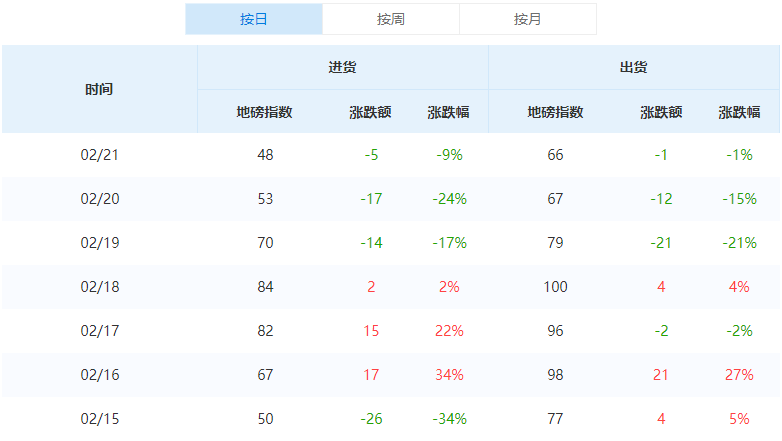This screenshot has height=441, width=782.
Task: Click 进货 percentage -34% on 02/15
Action: [x=449, y=419]
